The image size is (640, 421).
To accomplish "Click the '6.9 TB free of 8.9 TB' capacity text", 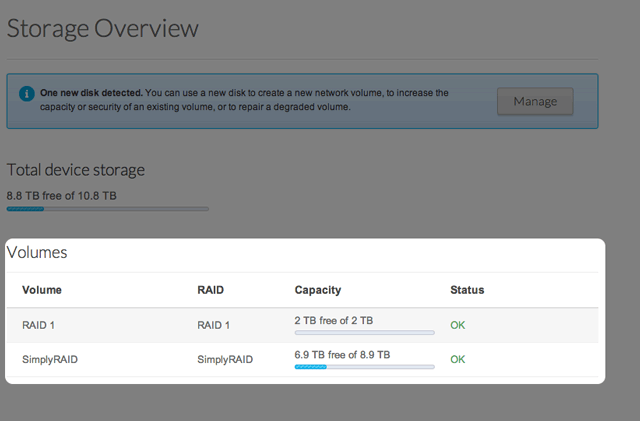I will (342, 354).
